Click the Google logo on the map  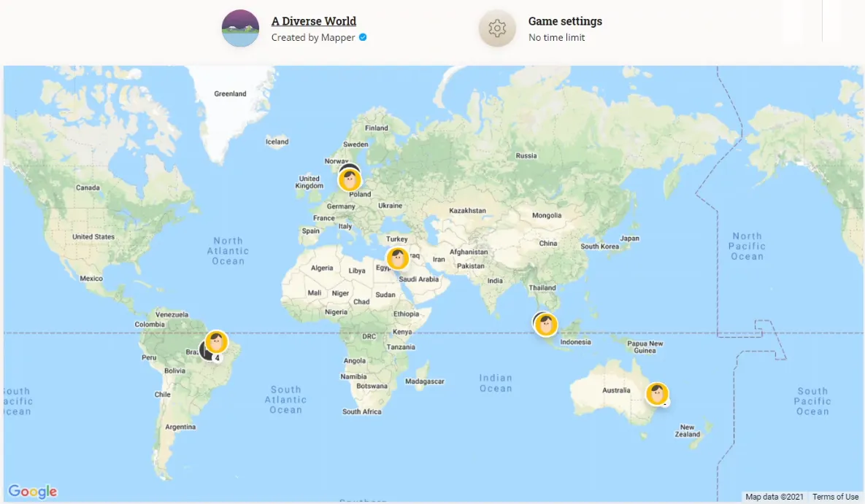point(33,491)
